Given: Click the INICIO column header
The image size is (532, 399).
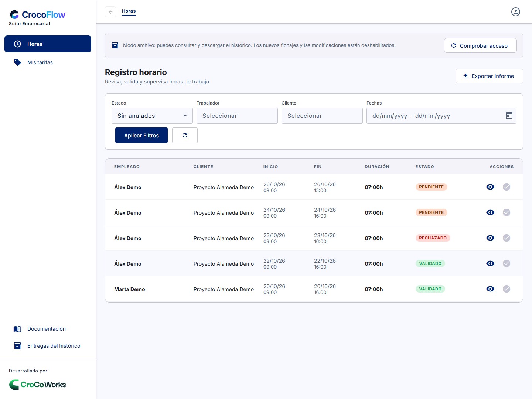Looking at the screenshot, I should (x=270, y=167).
